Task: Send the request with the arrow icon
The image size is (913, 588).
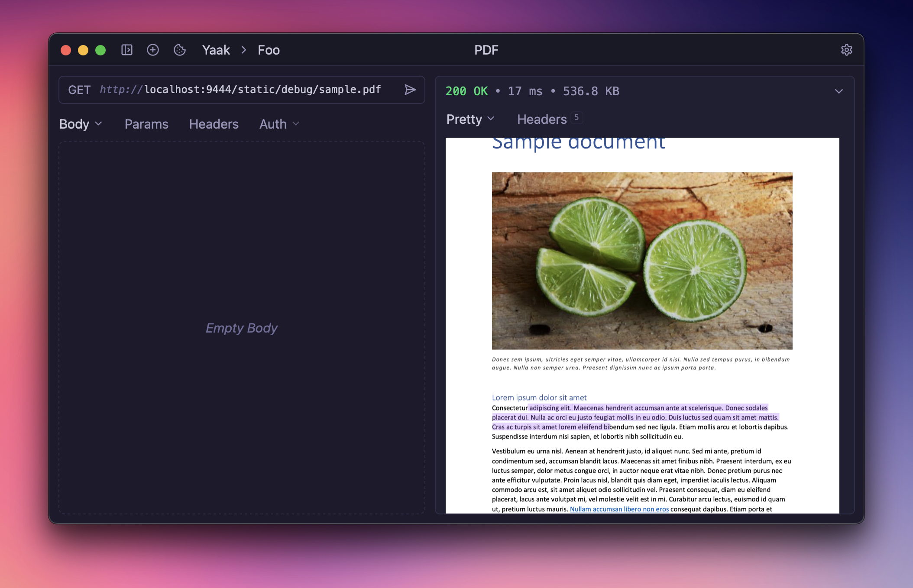Action: click(410, 90)
